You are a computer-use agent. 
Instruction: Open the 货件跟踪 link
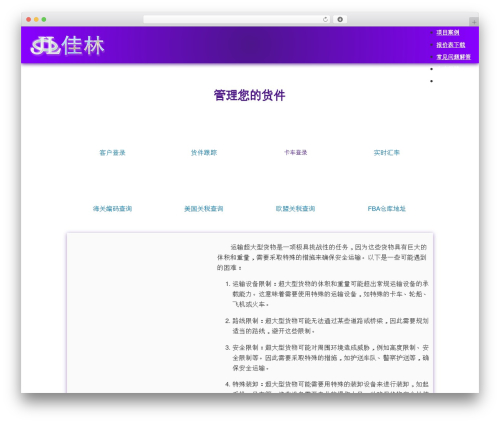(204, 153)
